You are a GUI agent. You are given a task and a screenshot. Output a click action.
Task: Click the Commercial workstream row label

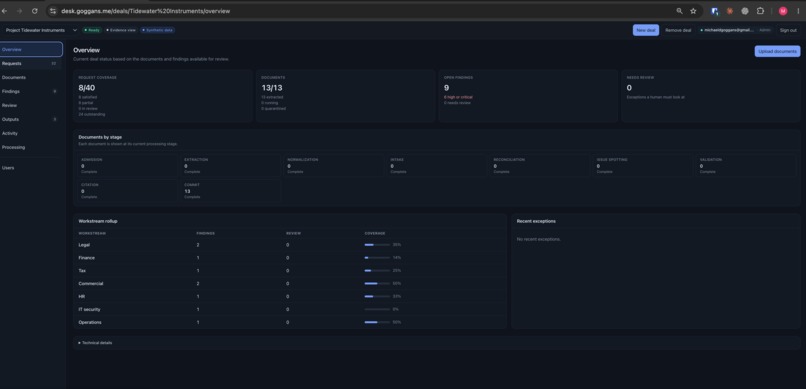coord(90,284)
